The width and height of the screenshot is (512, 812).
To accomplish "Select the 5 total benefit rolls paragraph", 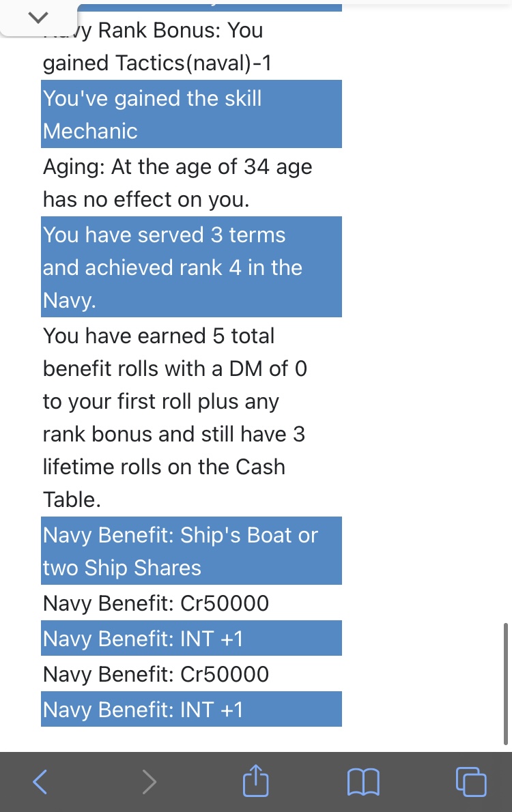I will pos(191,417).
